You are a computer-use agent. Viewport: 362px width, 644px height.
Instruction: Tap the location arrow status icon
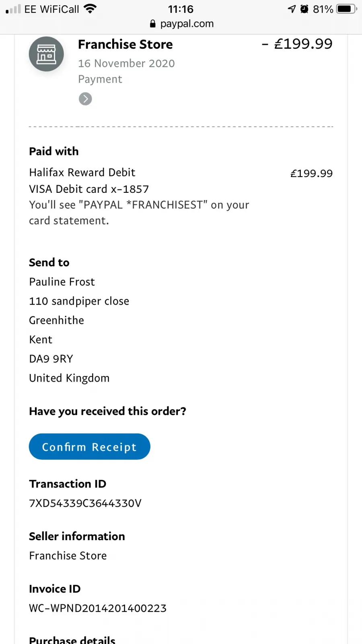[292, 9]
